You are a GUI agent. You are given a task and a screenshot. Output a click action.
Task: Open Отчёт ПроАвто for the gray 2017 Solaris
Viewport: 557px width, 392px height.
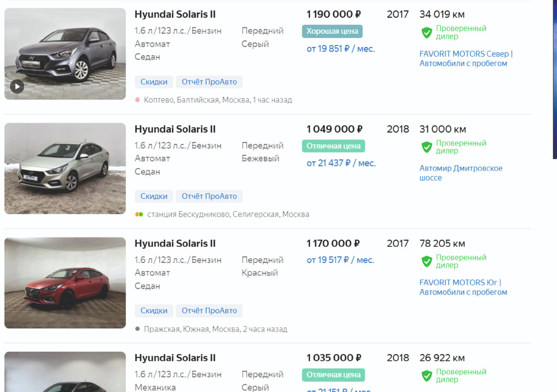pyautogui.click(x=209, y=82)
